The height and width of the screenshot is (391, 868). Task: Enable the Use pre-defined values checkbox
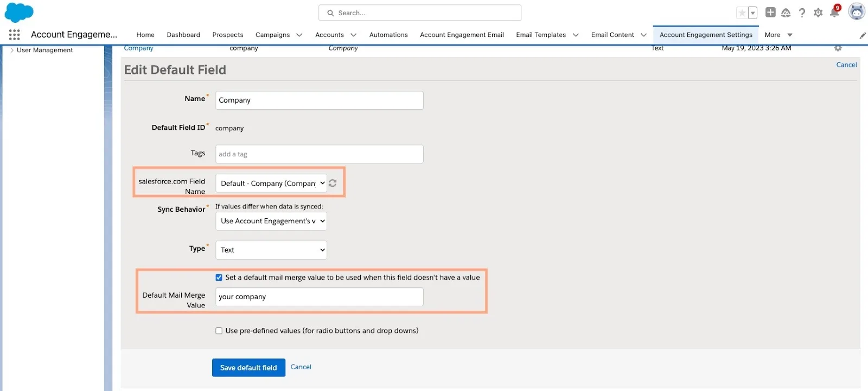pyautogui.click(x=219, y=331)
